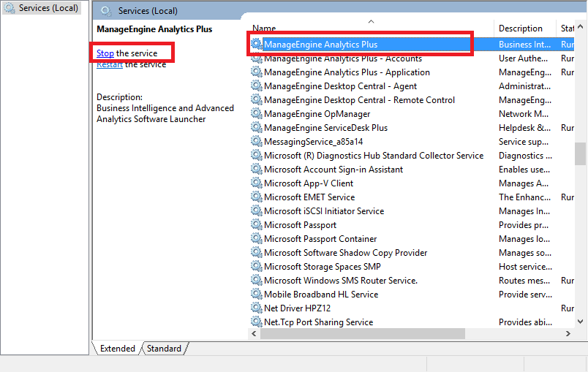588x372 pixels.
Task: Click gear icon beside Microsoft EMET Service
Action: click(x=256, y=197)
